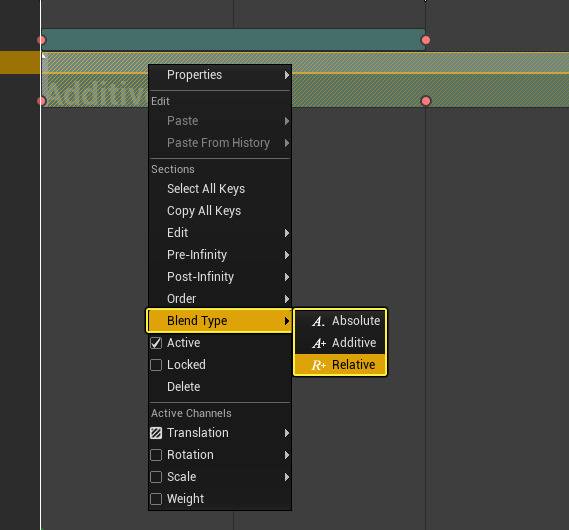Select the Relative blend type label
The image size is (569, 530).
[353, 365]
